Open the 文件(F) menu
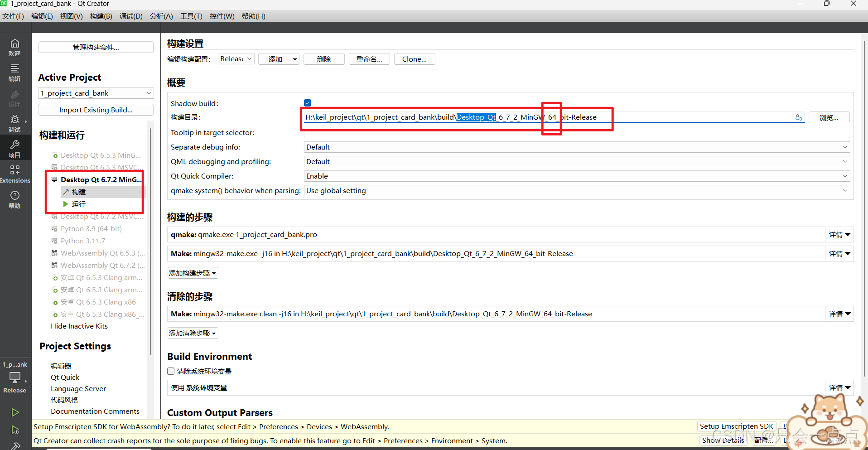 click(13, 16)
